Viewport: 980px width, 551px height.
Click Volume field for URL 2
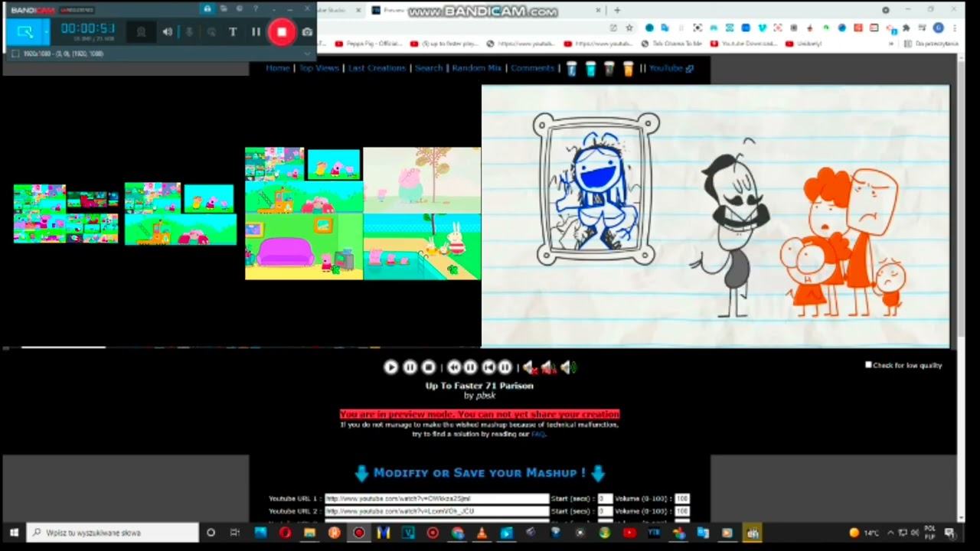(681, 510)
